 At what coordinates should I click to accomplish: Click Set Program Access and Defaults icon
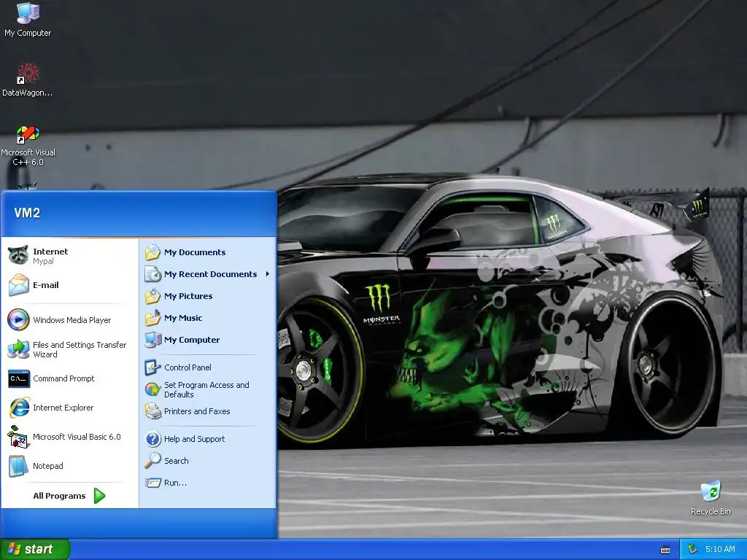pyautogui.click(x=153, y=389)
